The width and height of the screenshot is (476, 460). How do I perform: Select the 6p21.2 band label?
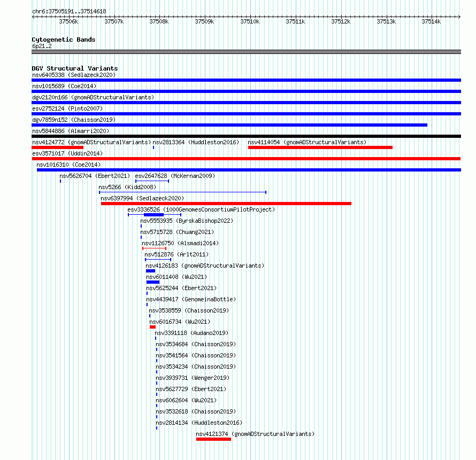click(x=42, y=46)
